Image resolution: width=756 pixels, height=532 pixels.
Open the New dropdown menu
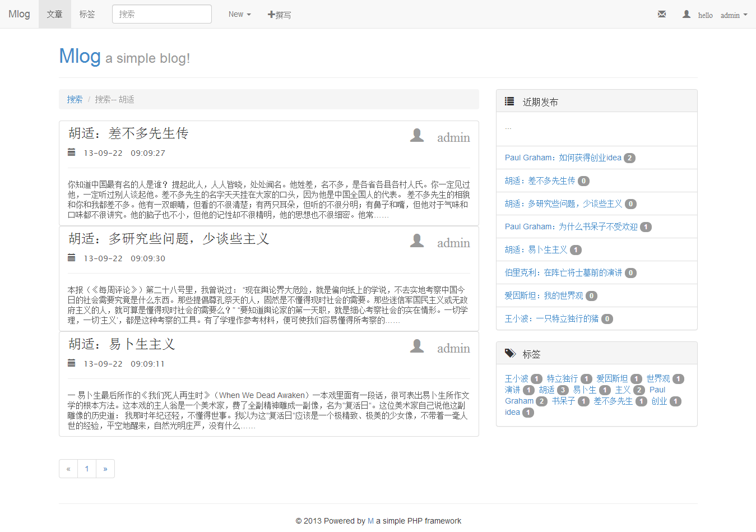coord(239,14)
